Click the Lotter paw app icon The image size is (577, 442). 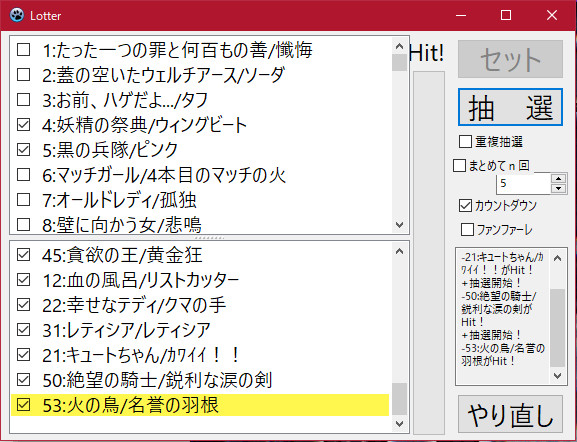click(x=17, y=15)
